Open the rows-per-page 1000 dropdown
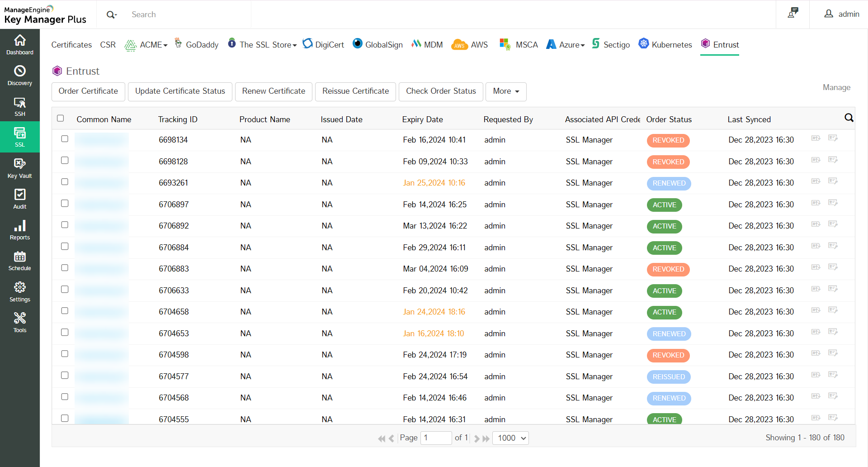 [x=510, y=438]
